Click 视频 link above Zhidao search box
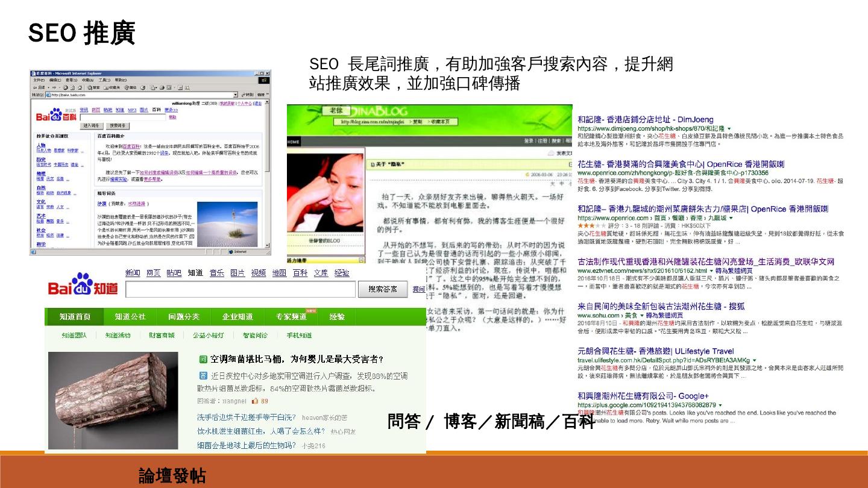Screen dimensions: 868x488 coord(259,273)
